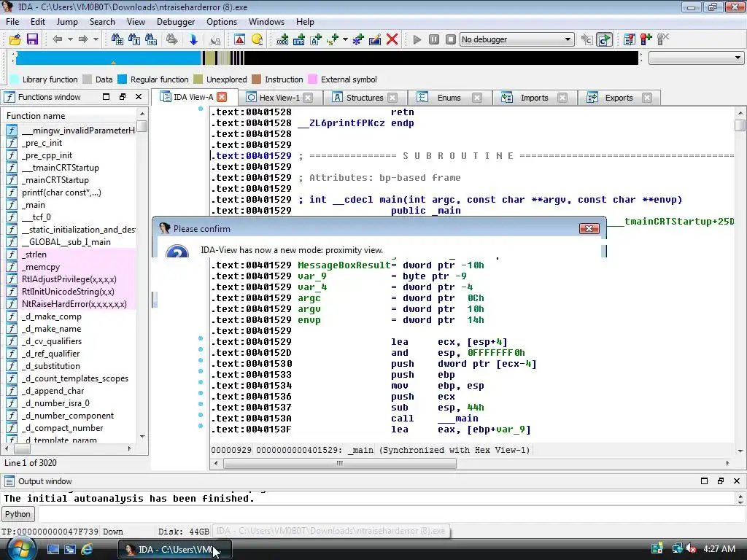
Task: Click the Python command language button
Action: pyautogui.click(x=18, y=514)
